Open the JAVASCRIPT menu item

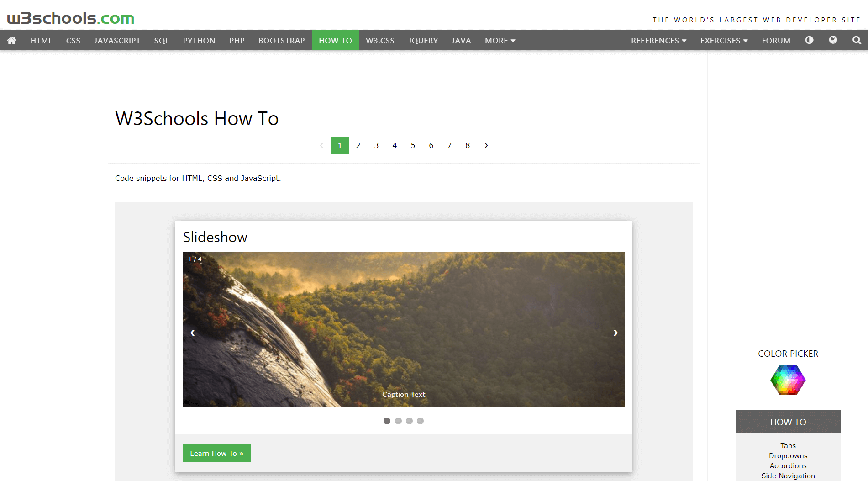pyautogui.click(x=117, y=40)
